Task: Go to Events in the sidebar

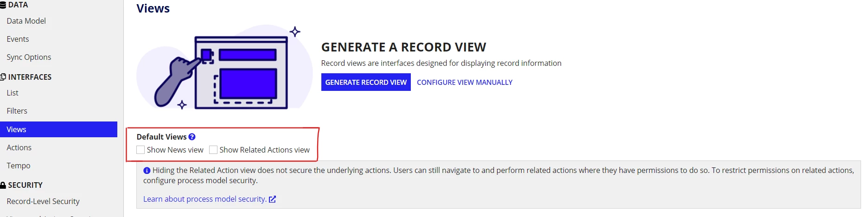Action: (18, 39)
